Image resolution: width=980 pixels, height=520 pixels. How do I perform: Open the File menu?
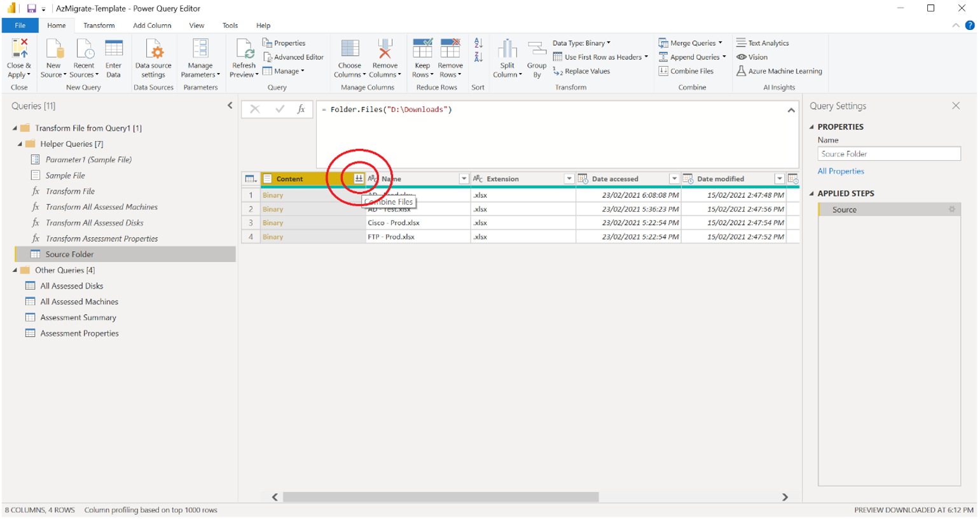click(20, 25)
